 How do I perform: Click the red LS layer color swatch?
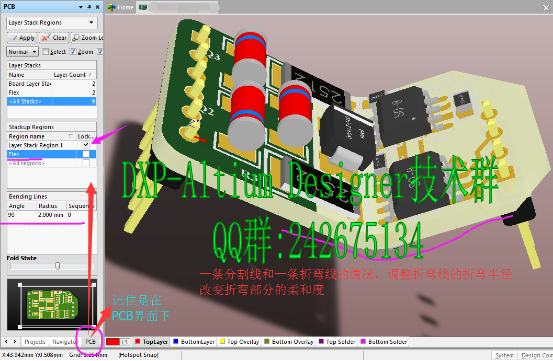[x=113, y=342]
